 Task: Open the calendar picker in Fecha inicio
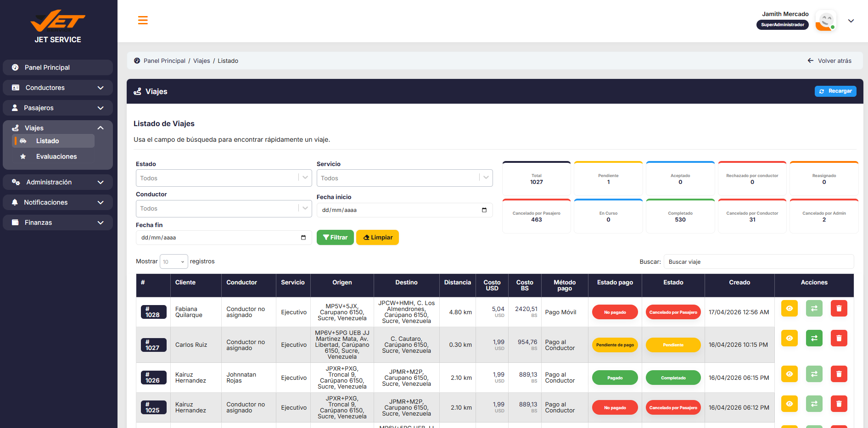pos(484,210)
